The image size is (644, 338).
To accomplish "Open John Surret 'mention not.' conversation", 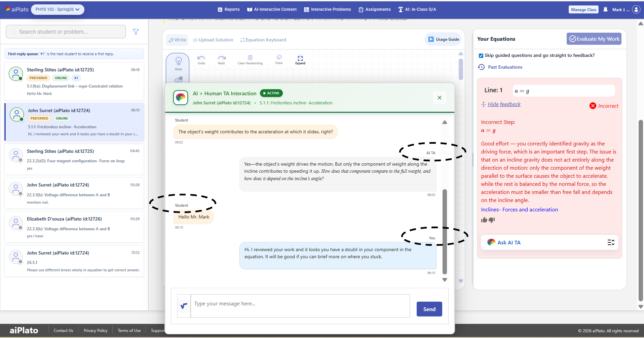I will point(74,193).
